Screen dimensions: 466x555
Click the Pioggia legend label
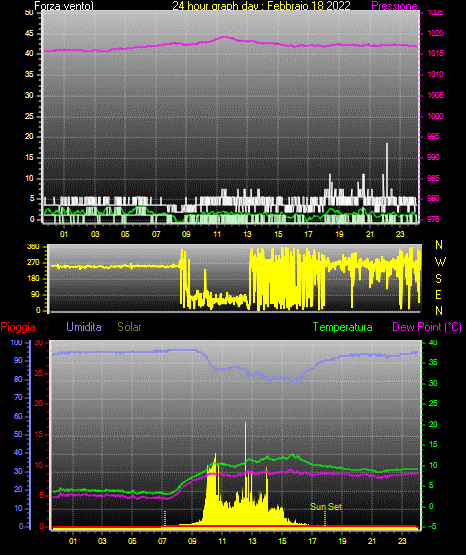coord(18,327)
